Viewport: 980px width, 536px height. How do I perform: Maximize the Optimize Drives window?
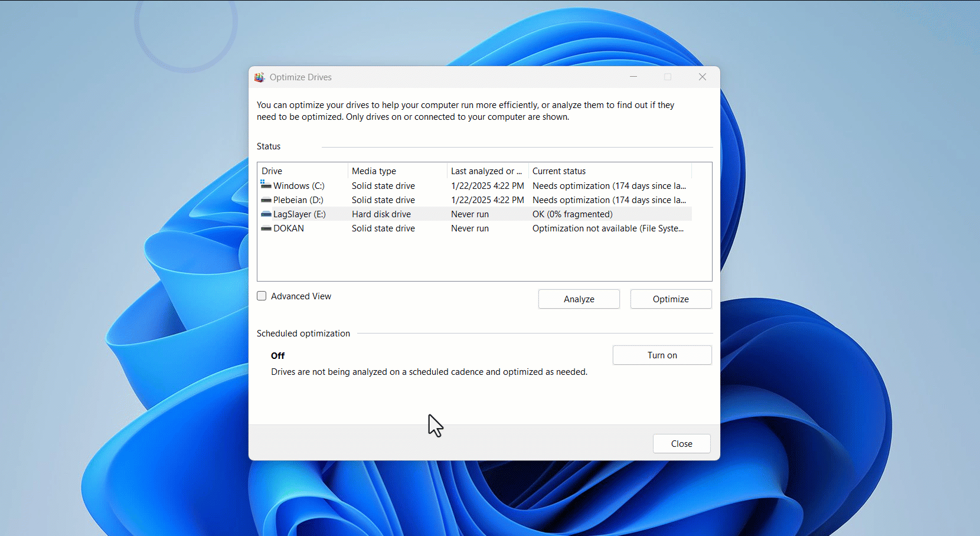pos(668,77)
